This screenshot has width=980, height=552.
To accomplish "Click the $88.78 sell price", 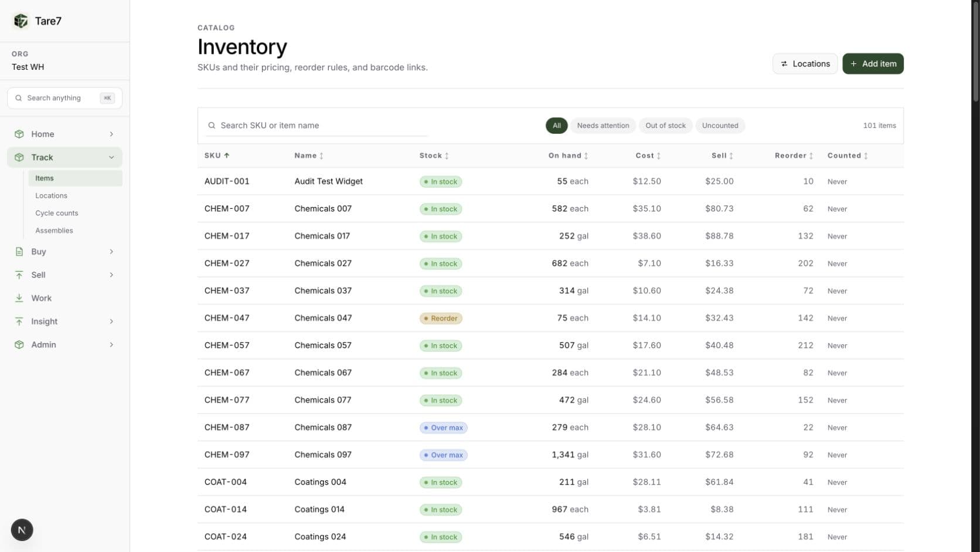I will pos(719,236).
